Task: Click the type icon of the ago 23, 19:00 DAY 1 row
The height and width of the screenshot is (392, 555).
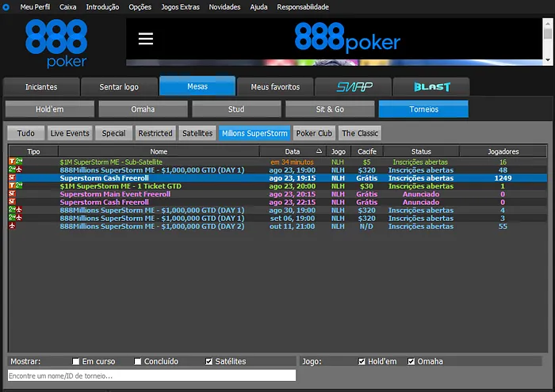Action: coord(16,169)
